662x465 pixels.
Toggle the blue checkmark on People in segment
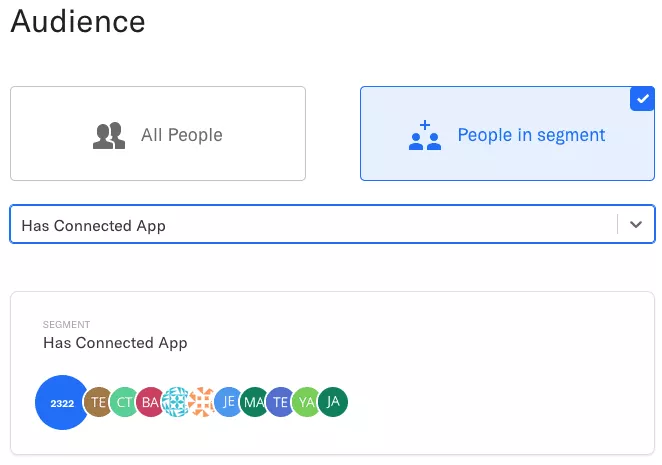pos(642,99)
